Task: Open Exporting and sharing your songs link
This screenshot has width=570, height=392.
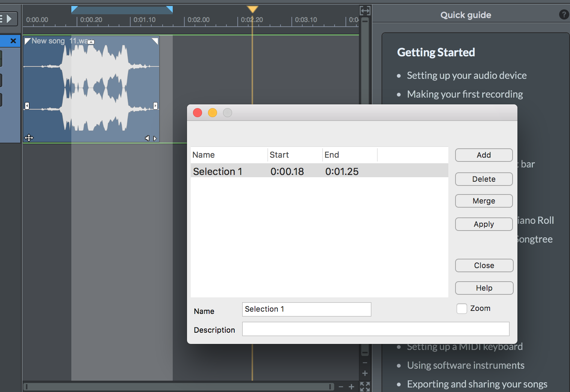Action: [x=477, y=384]
